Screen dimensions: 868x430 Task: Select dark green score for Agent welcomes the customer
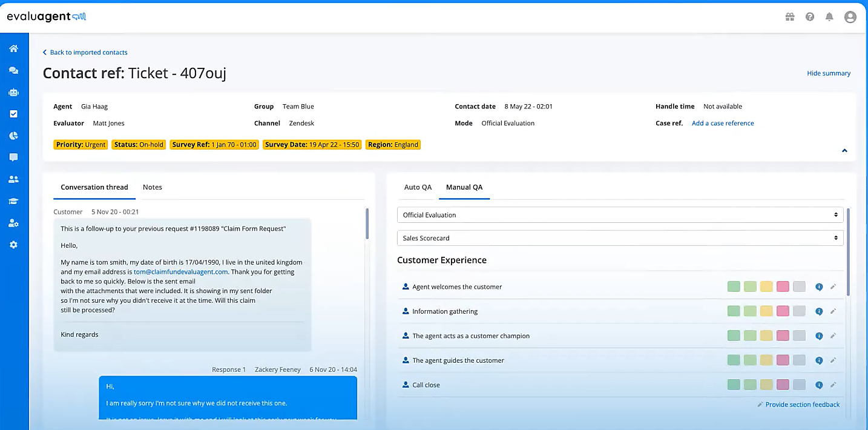click(734, 286)
